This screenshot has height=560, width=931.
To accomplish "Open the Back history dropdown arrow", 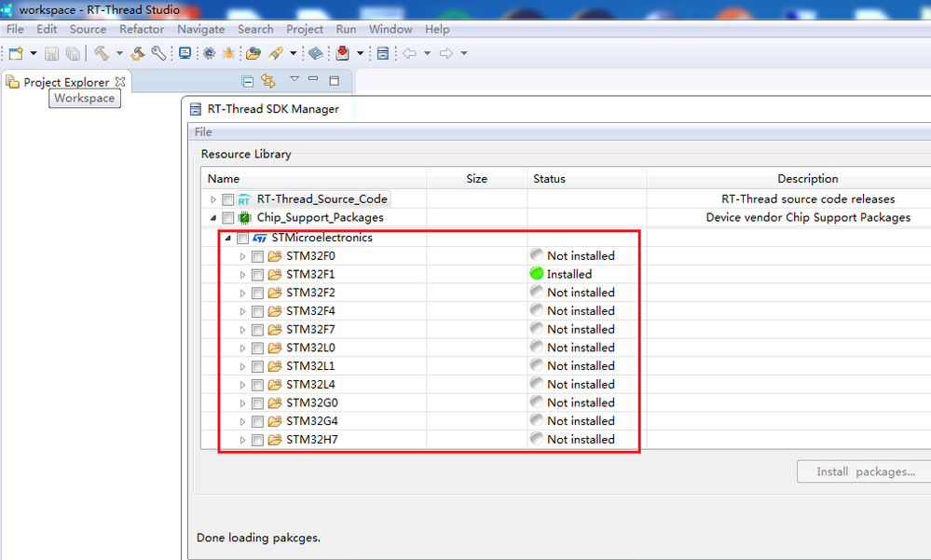I will coord(427,53).
